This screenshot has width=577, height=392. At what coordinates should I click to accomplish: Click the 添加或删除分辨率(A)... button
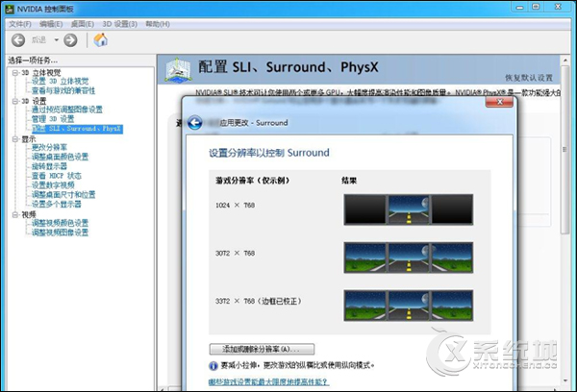point(262,349)
